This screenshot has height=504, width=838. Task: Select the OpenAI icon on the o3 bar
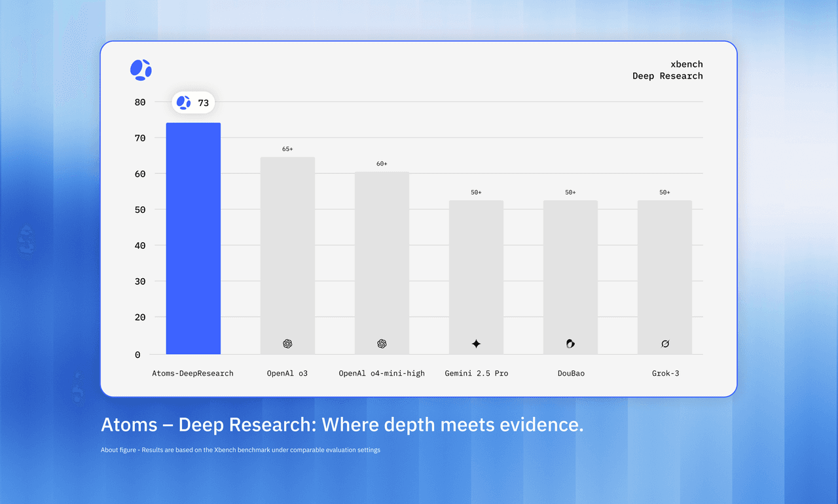(x=287, y=343)
